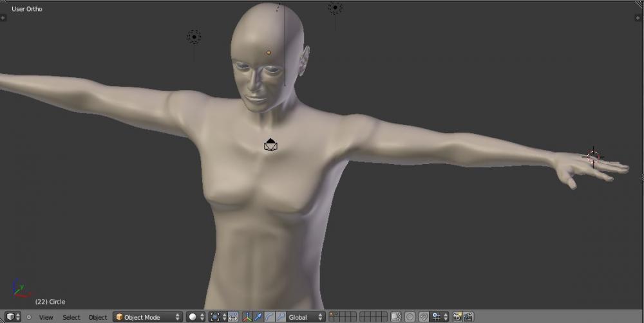Toggle proportional editing circle icon
The width and height of the screenshot is (644, 323).
pyautogui.click(x=410, y=317)
